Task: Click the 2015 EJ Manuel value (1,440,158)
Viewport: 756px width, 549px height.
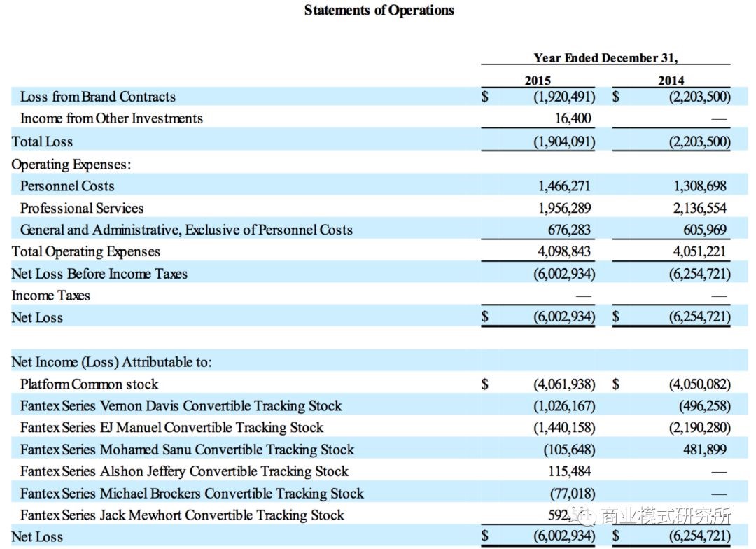Action: click(564, 428)
